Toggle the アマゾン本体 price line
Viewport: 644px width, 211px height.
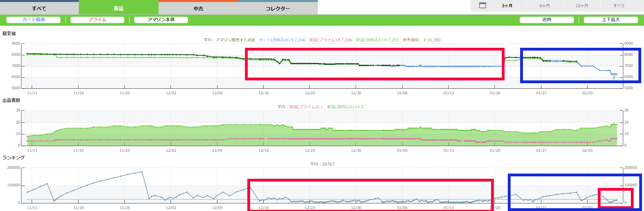coord(161,20)
